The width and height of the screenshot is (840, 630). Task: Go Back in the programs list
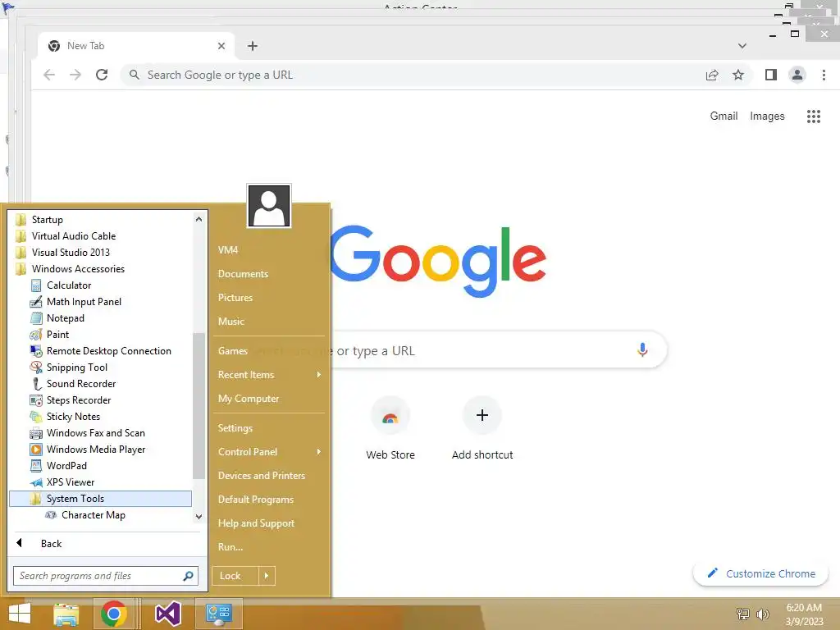pyautogui.click(x=51, y=544)
